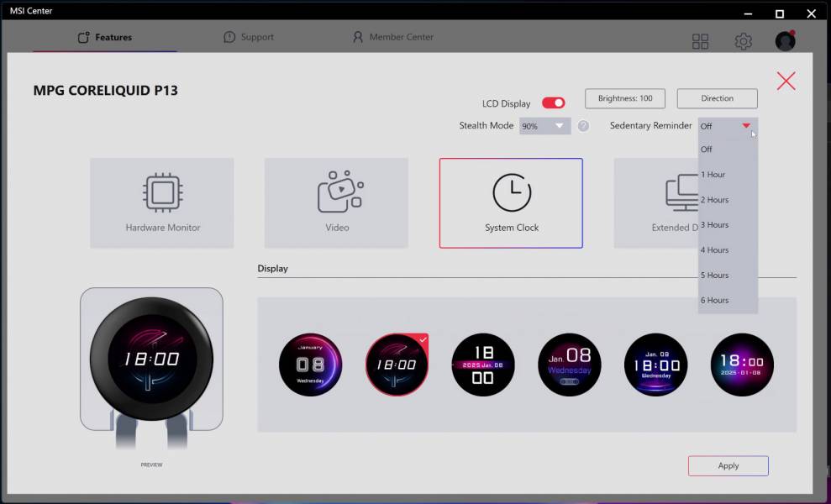Click the Brightness: 100 button
This screenshot has width=831, height=504.
click(625, 98)
